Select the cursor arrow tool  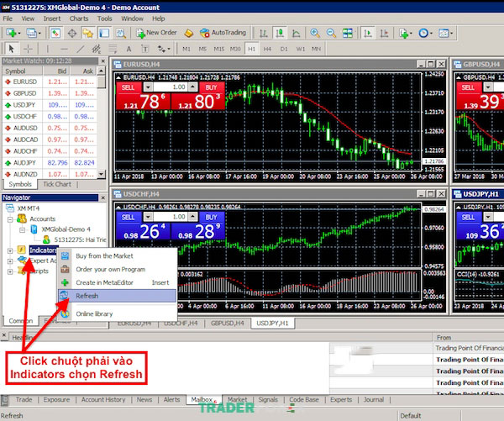click(x=12, y=49)
